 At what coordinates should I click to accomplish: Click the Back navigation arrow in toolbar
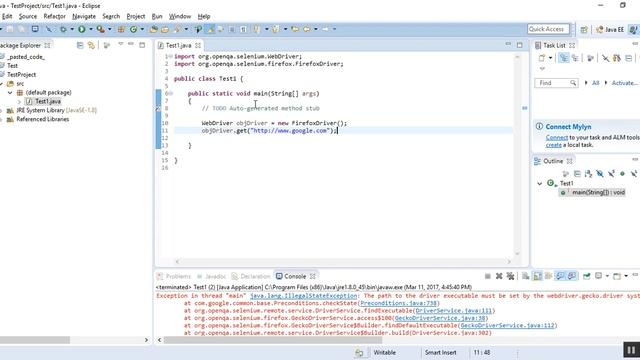307,29
